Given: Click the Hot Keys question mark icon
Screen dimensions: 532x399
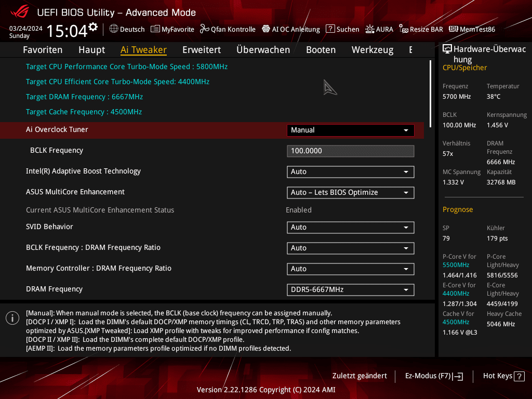Looking at the screenshot, I should click(x=519, y=376).
